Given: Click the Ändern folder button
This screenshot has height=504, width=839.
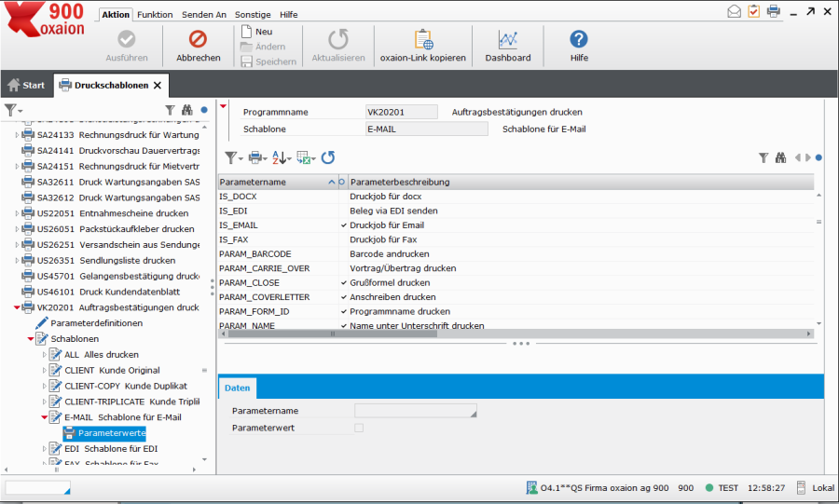Looking at the screenshot, I should tap(263, 47).
